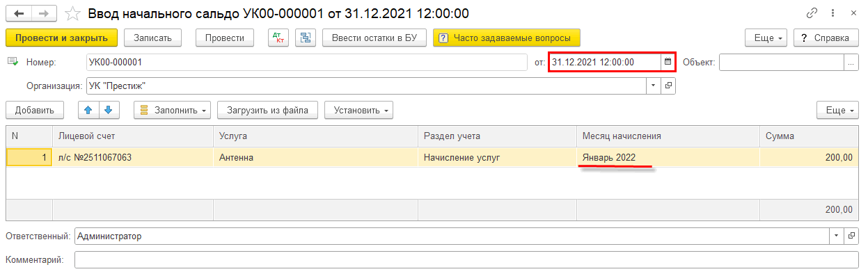Click the N column header
This screenshot has height=274, width=868.
click(29, 136)
